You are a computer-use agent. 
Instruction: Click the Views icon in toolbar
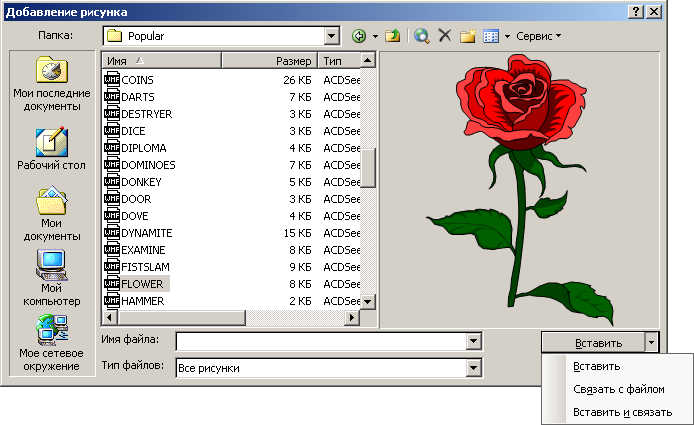tap(491, 36)
